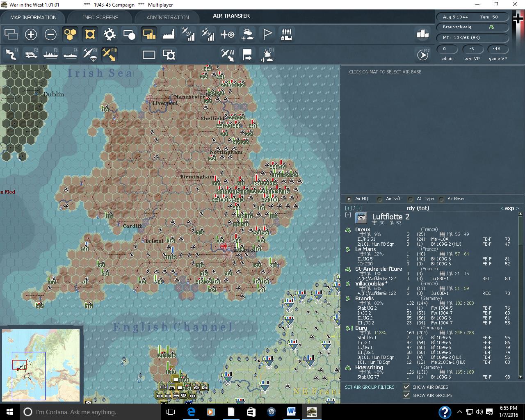Screen dimensions: 525x420
Task: Open the Info Screens tab
Action: [x=100, y=17]
